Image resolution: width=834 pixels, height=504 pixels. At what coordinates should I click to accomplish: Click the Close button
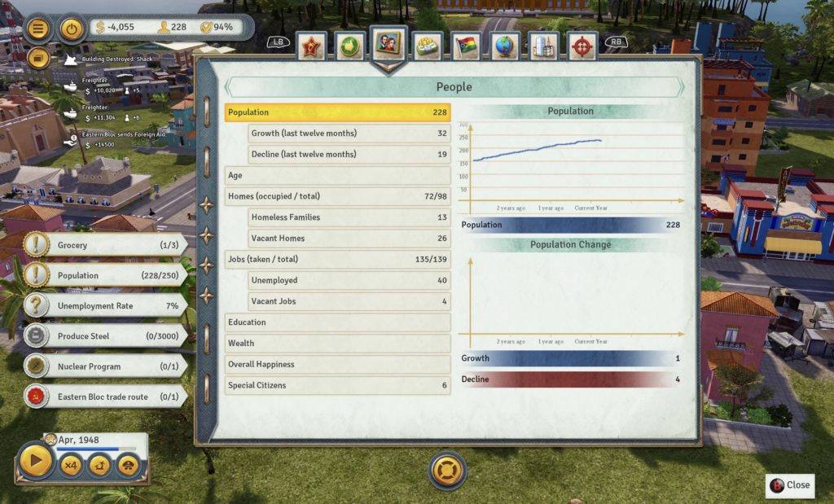(x=789, y=485)
